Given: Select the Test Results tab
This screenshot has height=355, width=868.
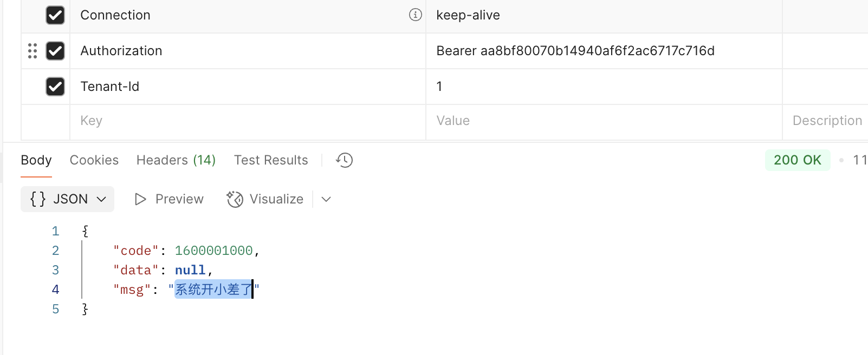Looking at the screenshot, I should [x=271, y=160].
